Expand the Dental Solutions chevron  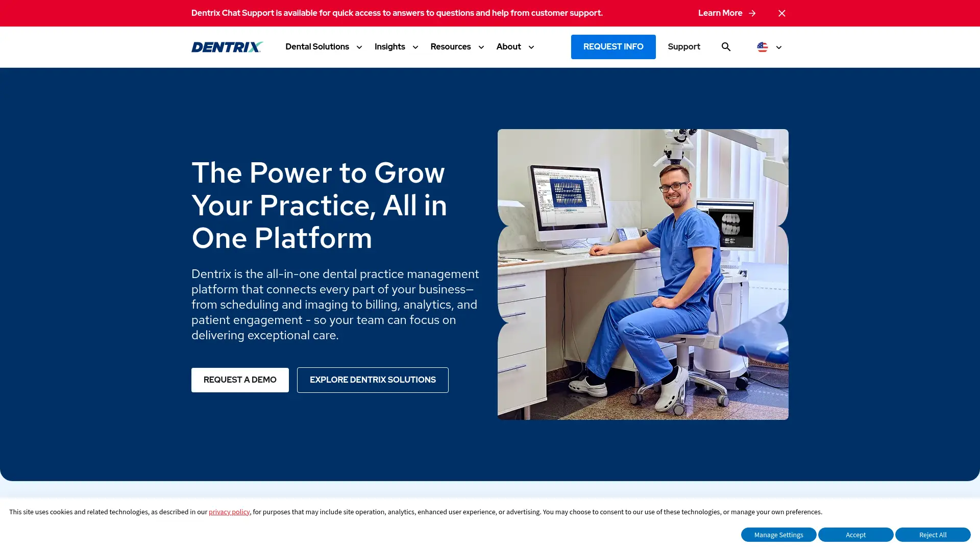(x=359, y=47)
